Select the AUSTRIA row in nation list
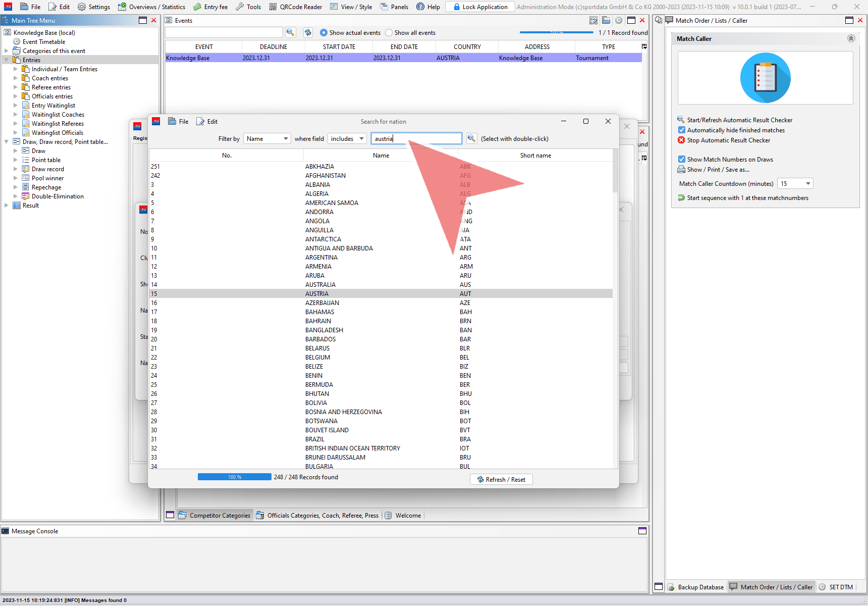 (x=381, y=293)
